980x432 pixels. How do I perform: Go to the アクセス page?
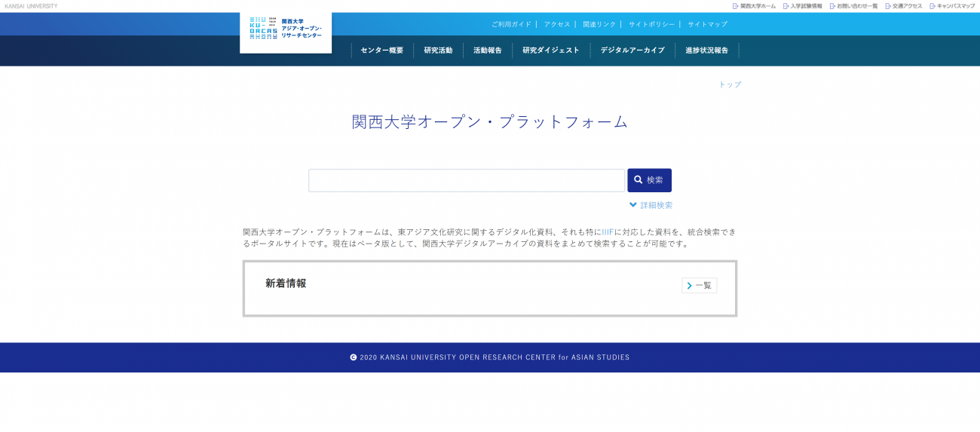tap(557, 24)
